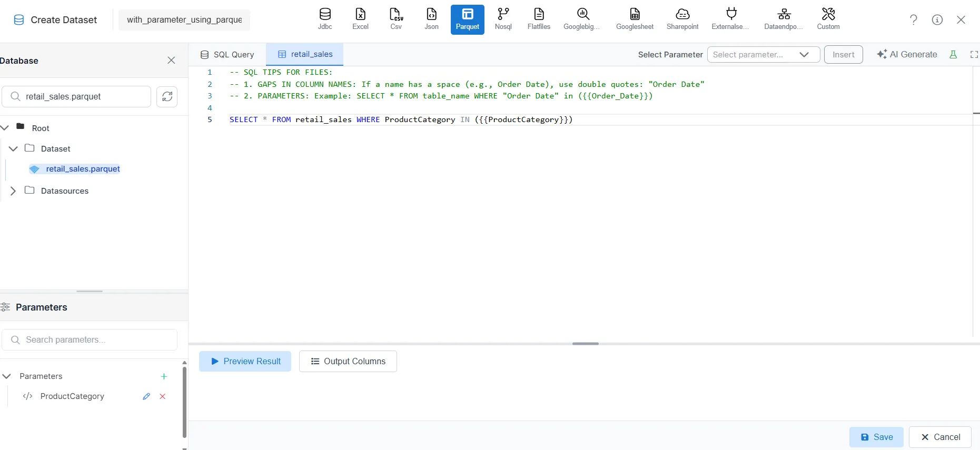Click the flask test icon
This screenshot has width=980, height=450.
(x=953, y=55)
